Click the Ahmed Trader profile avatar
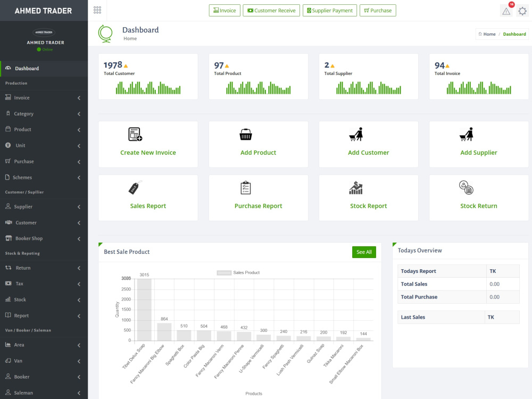532x399 pixels. 44,32
